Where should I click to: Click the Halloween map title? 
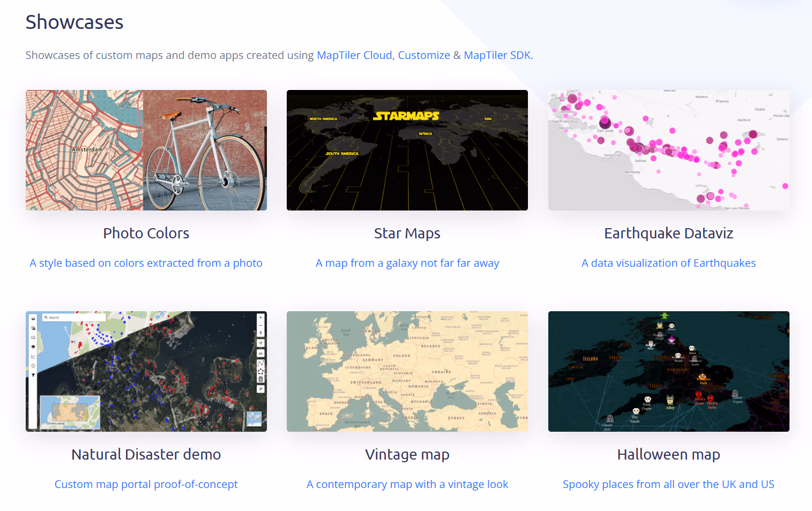click(669, 455)
